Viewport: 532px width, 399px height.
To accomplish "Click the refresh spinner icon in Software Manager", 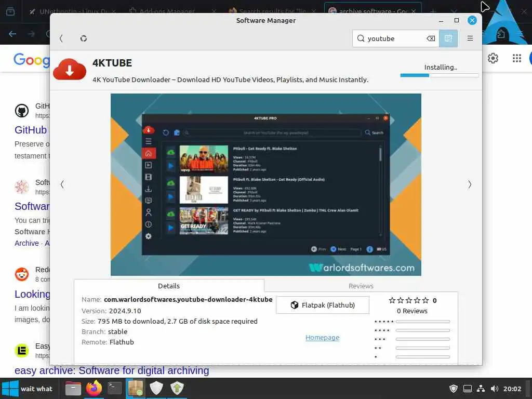I will click(84, 38).
